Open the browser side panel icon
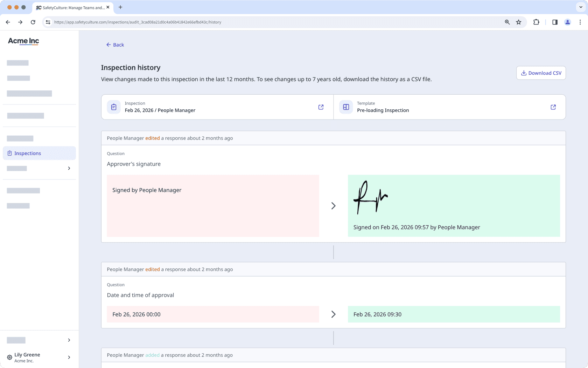 554,22
